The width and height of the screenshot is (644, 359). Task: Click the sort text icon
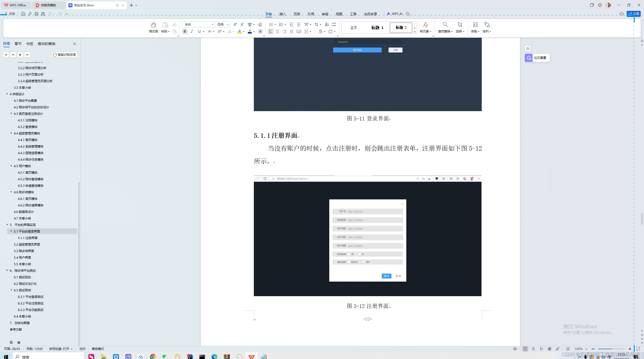327,24
